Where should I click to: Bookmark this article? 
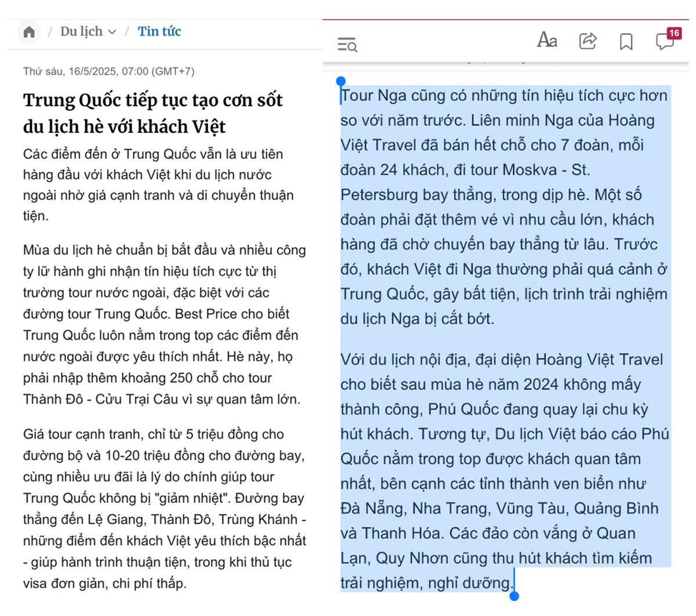(x=626, y=42)
